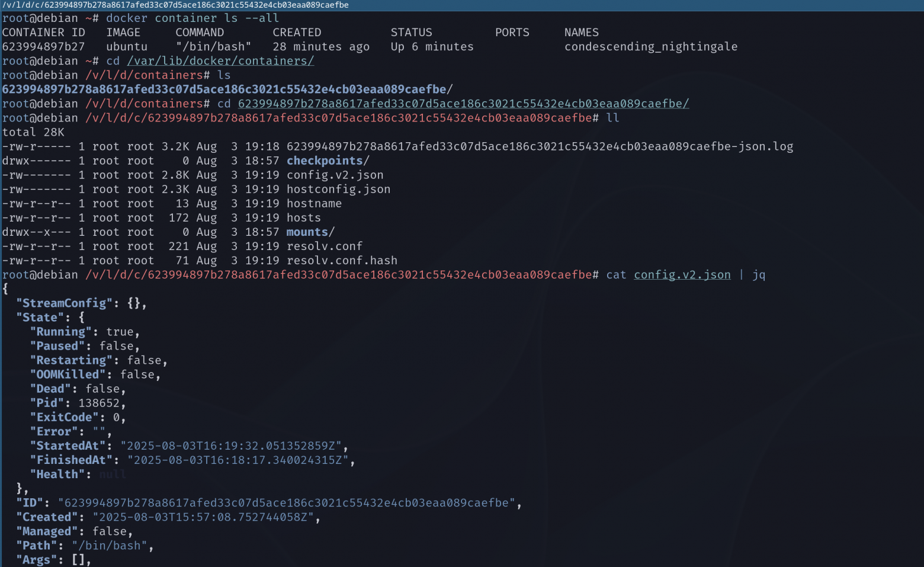The height and width of the screenshot is (567, 924).
Task: Click 'Up 6 minutes' status value
Action: click(x=432, y=47)
